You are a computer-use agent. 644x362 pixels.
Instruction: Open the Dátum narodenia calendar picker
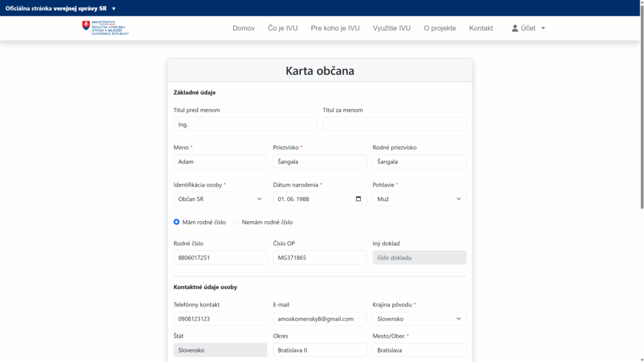coord(359,199)
